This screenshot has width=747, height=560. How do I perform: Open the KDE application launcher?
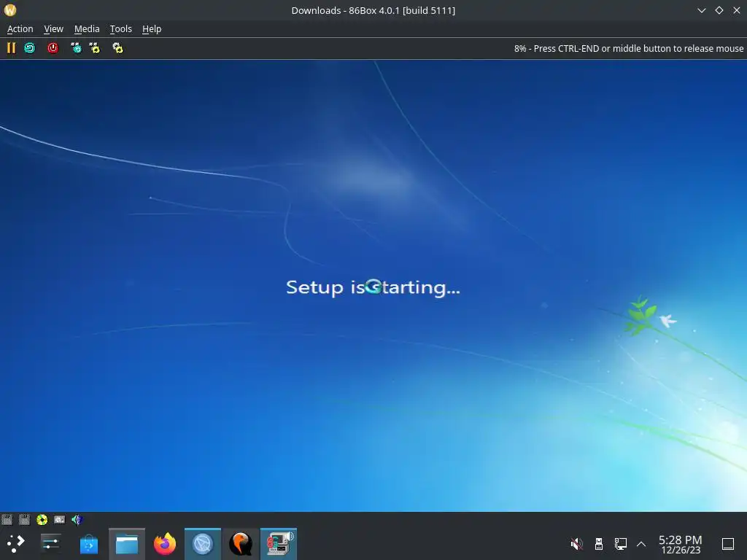[x=15, y=543]
